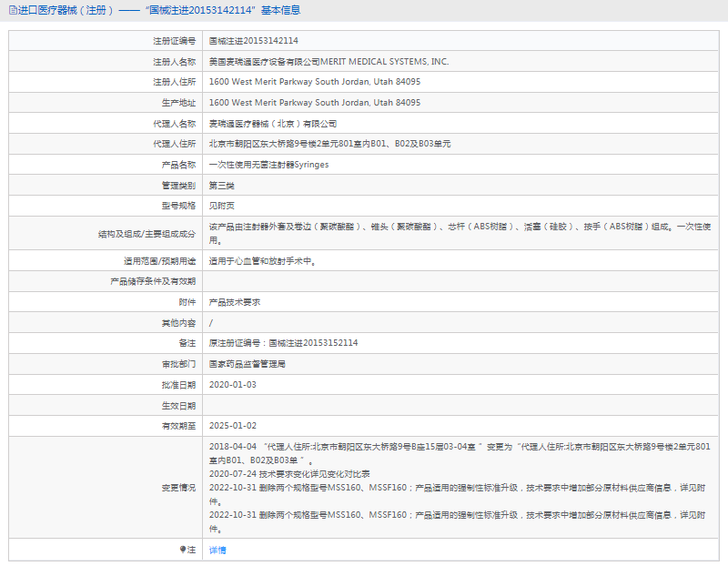Click the 代理人住所 Beijing address text
The height and width of the screenshot is (566, 728).
click(x=329, y=144)
